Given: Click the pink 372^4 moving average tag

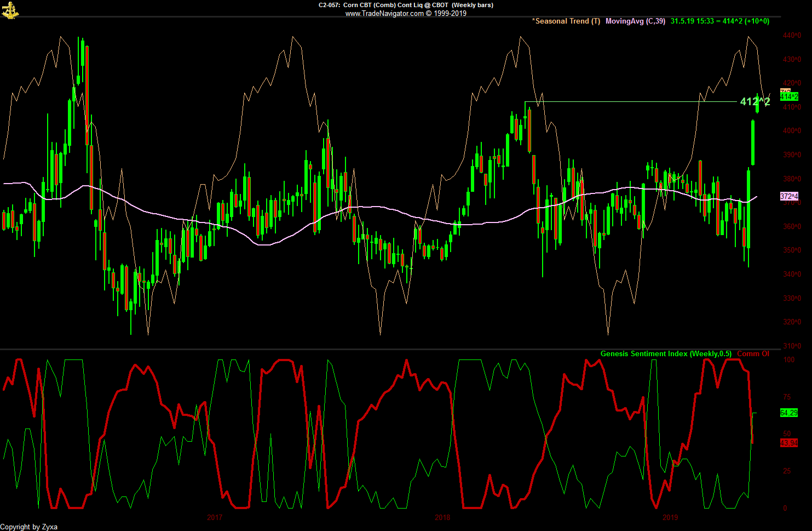Looking at the screenshot, I should click(789, 196).
